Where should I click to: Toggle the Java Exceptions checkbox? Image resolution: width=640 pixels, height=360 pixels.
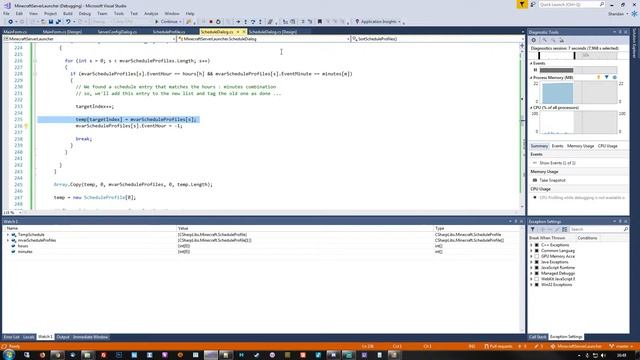tap(537, 262)
